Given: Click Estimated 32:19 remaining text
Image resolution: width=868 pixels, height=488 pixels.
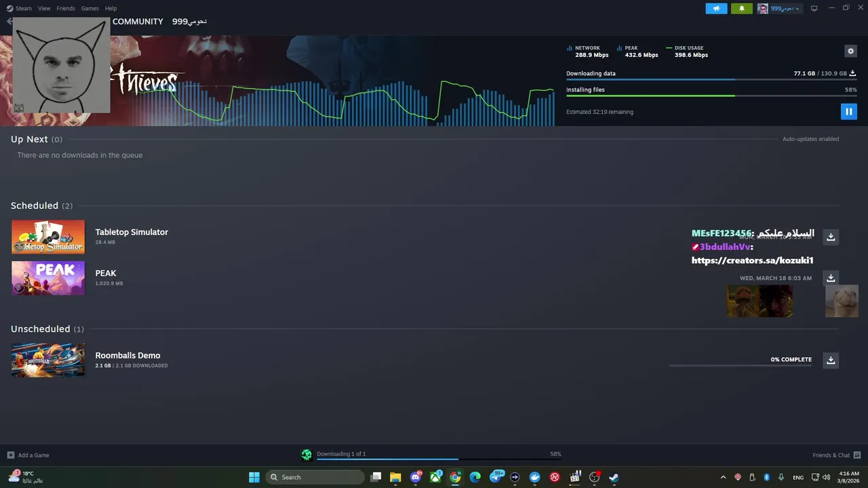Looking at the screenshot, I should 599,112.
